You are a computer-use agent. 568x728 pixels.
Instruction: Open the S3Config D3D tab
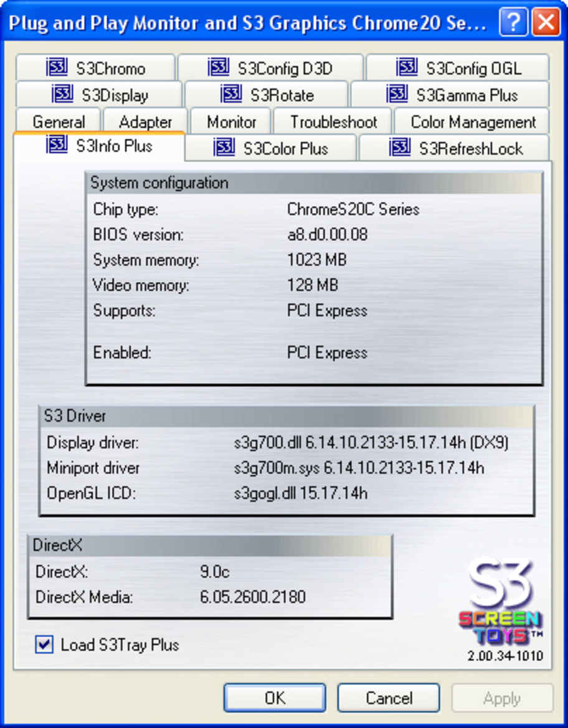pyautogui.click(x=270, y=68)
